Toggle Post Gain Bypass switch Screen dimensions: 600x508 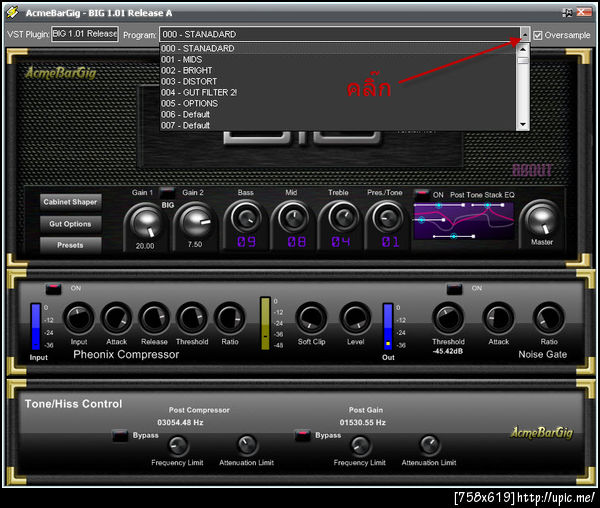point(302,435)
